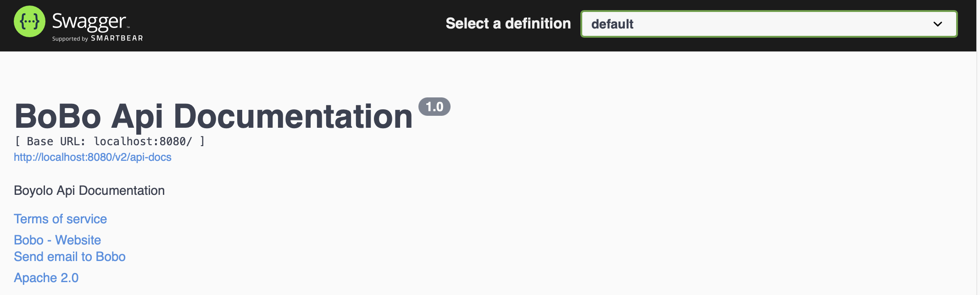Click the Boyolo Api Documentation description
Image resolution: width=980 pixels, height=295 pixels.
pos(89,191)
